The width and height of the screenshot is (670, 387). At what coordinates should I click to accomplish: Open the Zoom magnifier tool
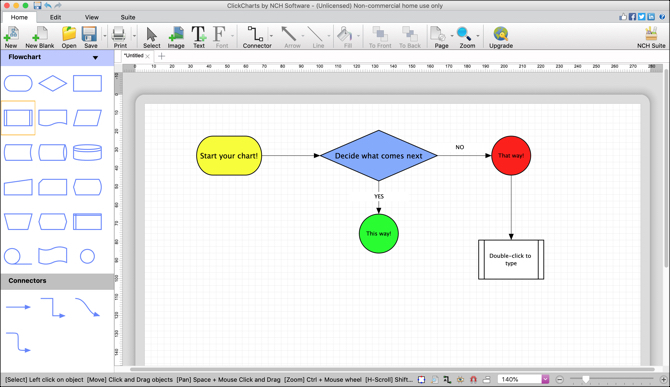tap(467, 37)
